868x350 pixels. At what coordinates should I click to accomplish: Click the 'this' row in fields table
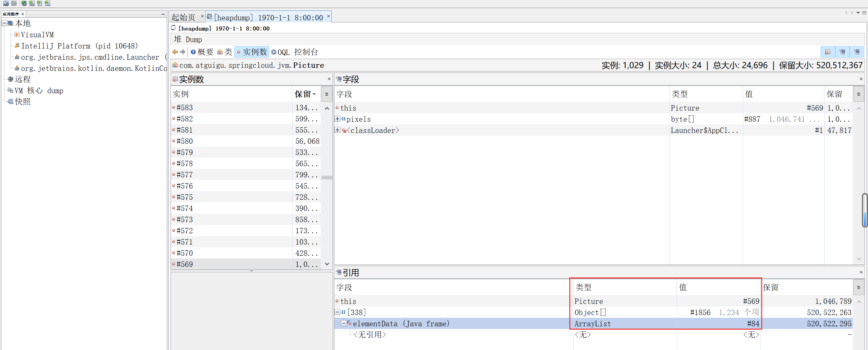pyautogui.click(x=593, y=108)
